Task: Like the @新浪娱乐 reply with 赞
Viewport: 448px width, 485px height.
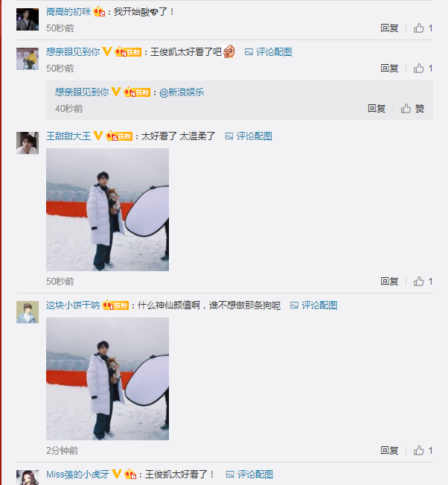Action: coord(412,109)
